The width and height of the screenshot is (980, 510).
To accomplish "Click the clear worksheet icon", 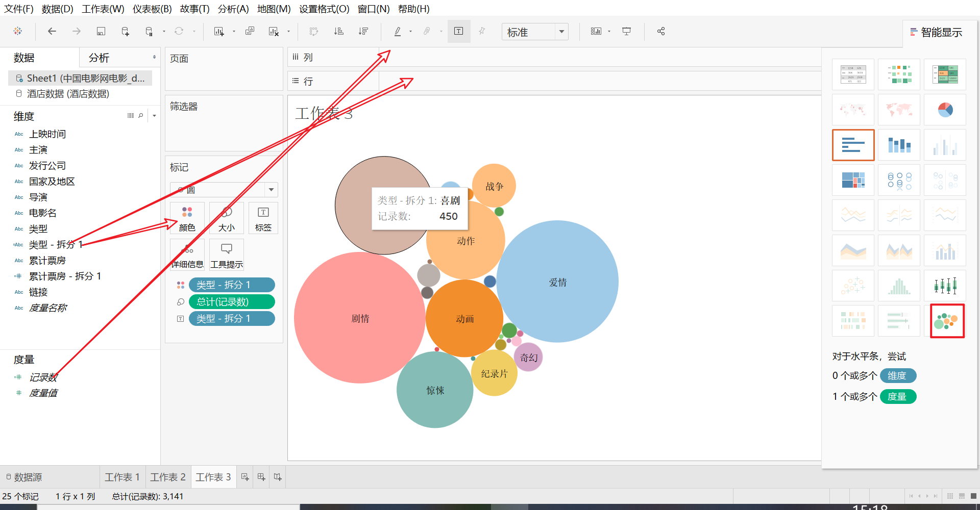I will [274, 31].
